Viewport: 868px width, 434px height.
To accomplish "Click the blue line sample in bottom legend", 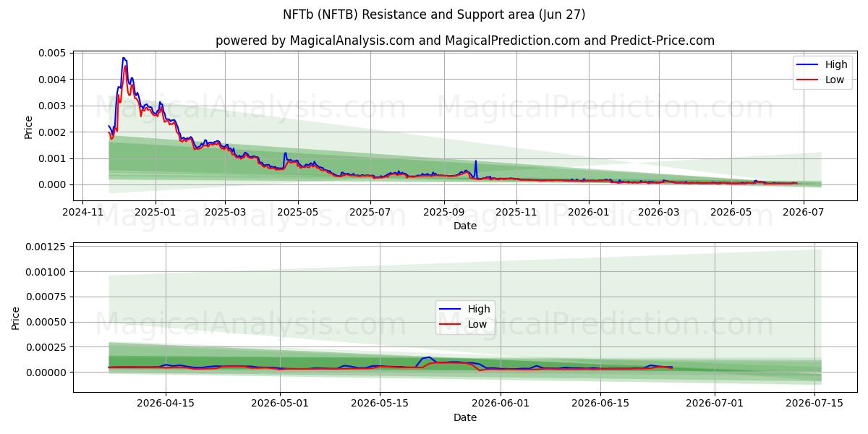I will point(450,310).
